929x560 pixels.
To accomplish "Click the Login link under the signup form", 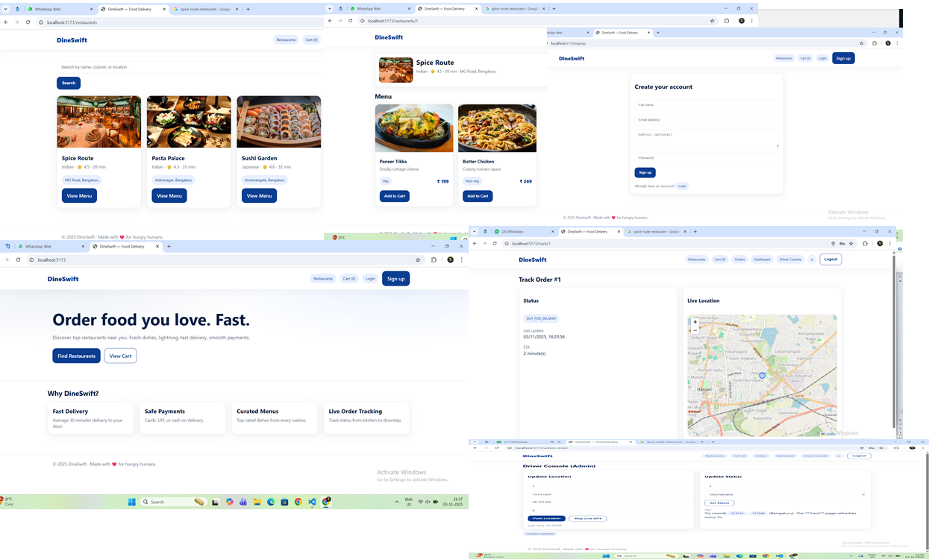I will pyautogui.click(x=682, y=186).
